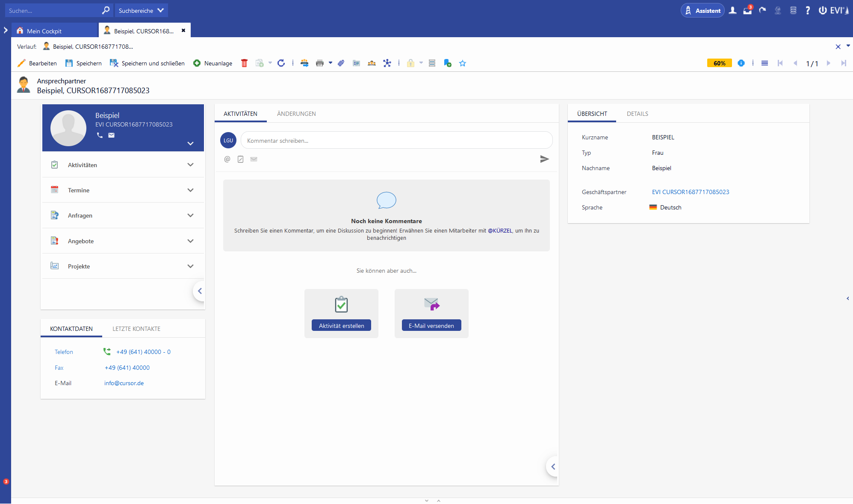
Task: Click the network relations icon
Action: [x=387, y=63]
